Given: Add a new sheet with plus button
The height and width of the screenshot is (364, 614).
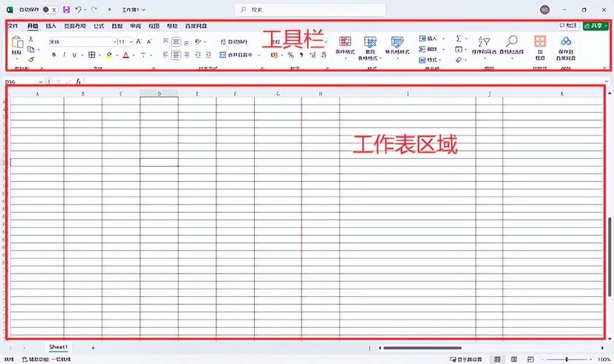Looking at the screenshot, I should [x=93, y=347].
